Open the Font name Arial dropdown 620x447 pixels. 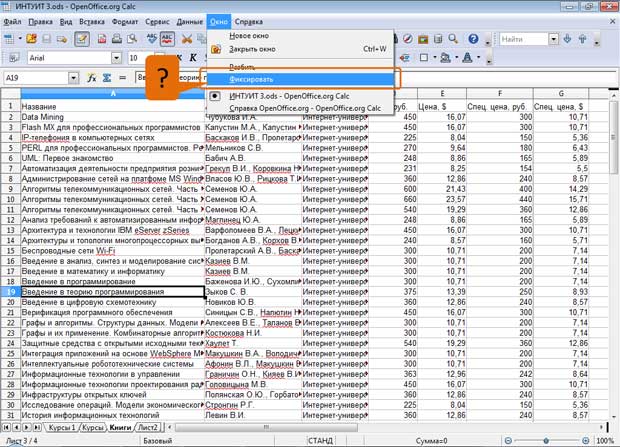pos(116,58)
